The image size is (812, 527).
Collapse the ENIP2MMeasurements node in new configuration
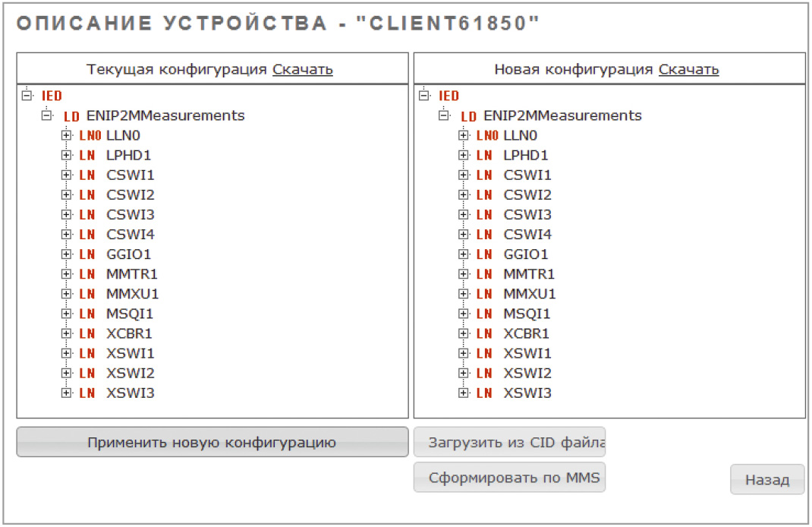pyautogui.click(x=444, y=115)
